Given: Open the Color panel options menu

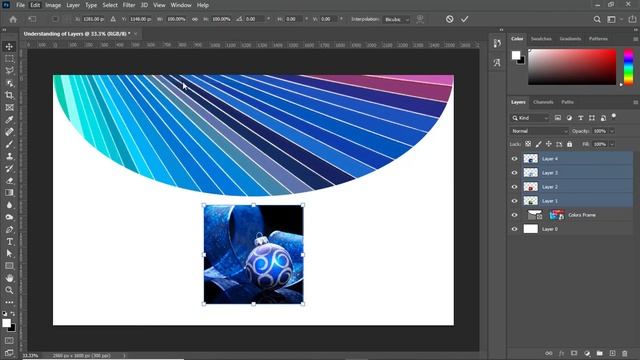Looking at the screenshot, I should pyautogui.click(x=636, y=39).
